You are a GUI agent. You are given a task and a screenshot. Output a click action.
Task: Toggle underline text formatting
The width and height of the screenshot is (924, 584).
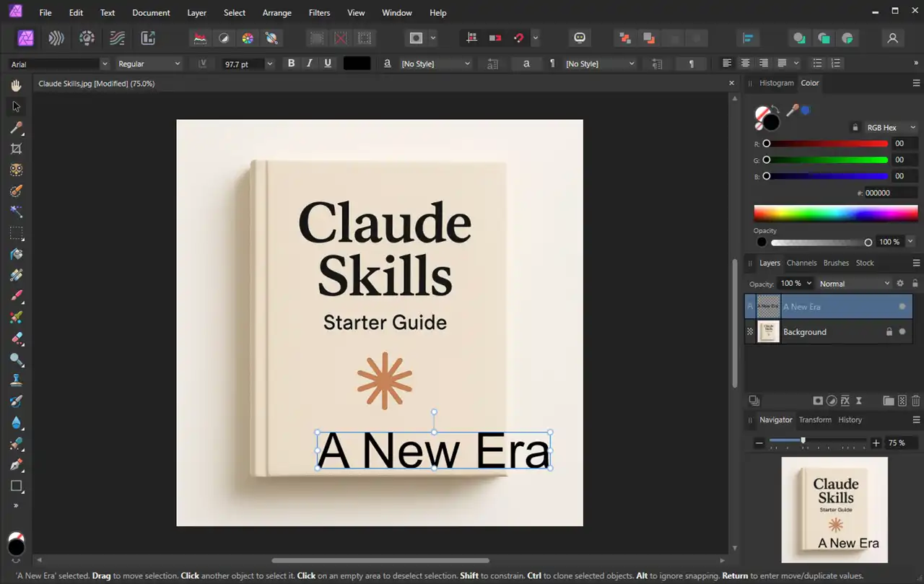pyautogui.click(x=328, y=64)
